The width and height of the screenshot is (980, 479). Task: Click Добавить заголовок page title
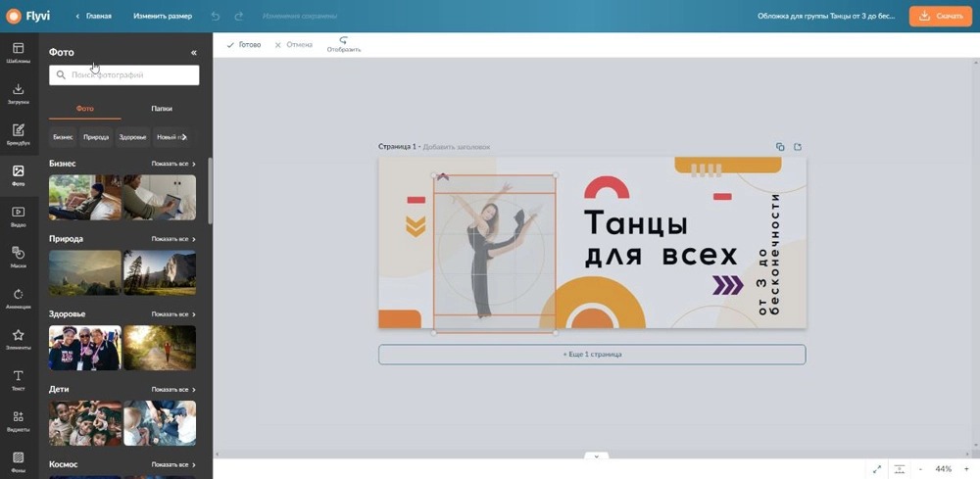tap(457, 147)
